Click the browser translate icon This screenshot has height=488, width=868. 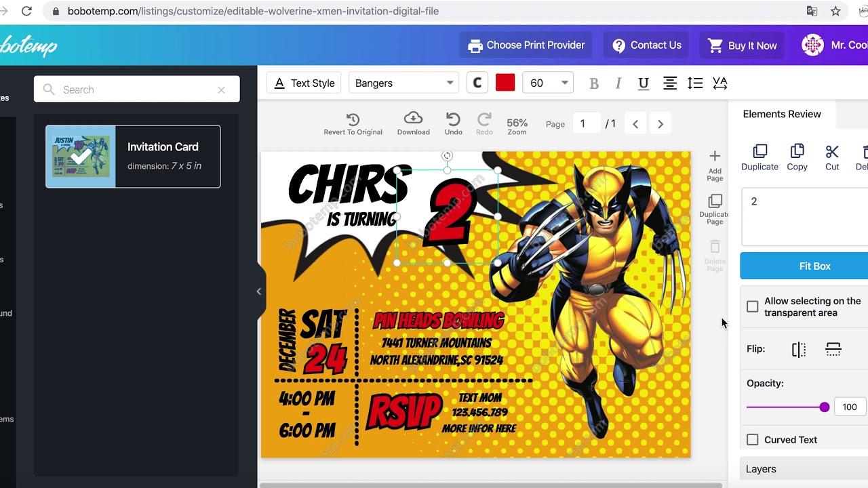point(812,11)
